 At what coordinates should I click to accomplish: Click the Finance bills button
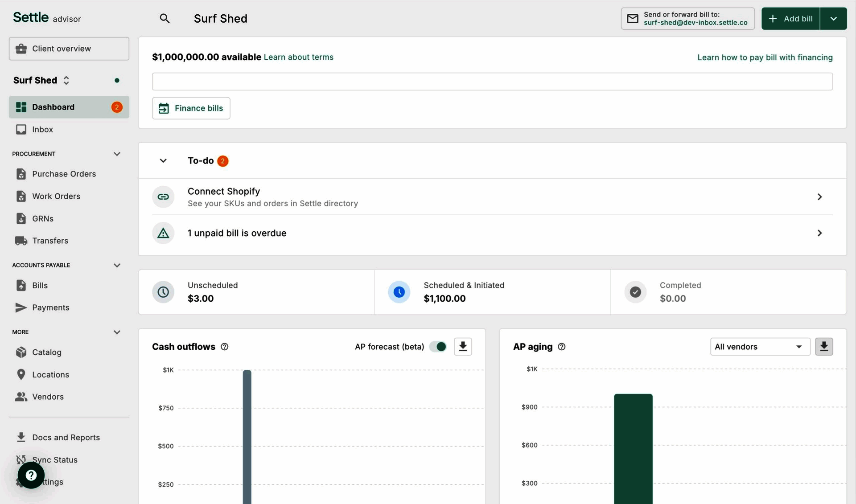191,108
